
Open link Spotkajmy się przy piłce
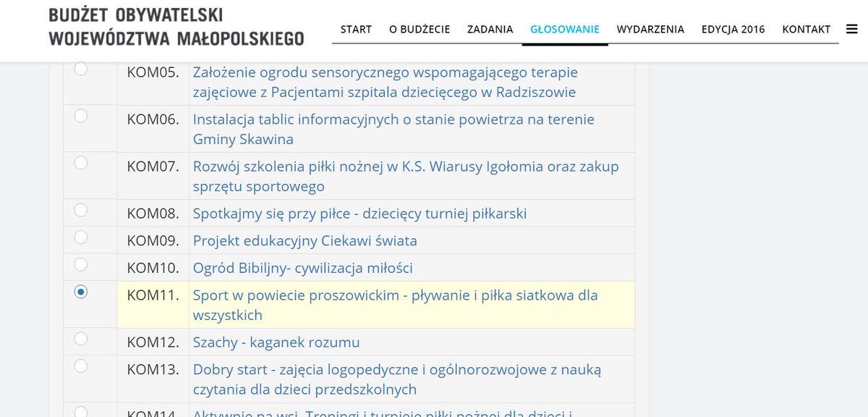359,214
